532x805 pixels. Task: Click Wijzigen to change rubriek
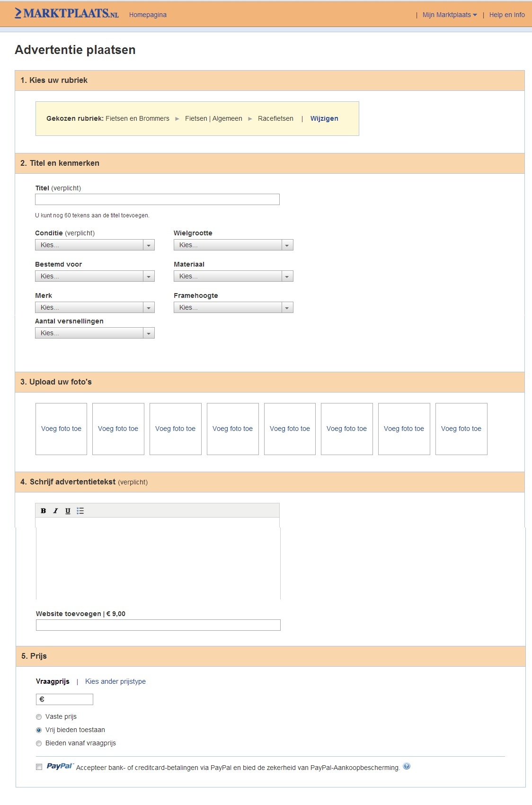click(x=324, y=118)
